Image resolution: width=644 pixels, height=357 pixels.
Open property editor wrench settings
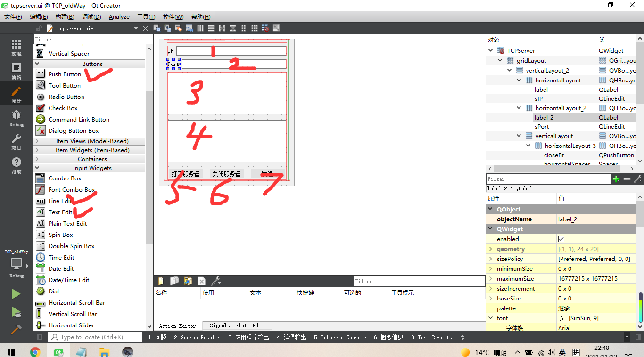[x=638, y=179]
